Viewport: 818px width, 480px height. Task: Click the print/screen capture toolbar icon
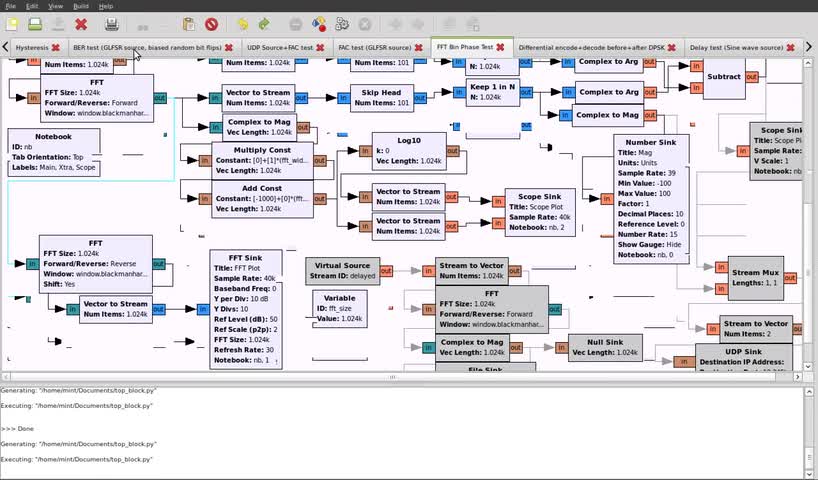coord(112,24)
